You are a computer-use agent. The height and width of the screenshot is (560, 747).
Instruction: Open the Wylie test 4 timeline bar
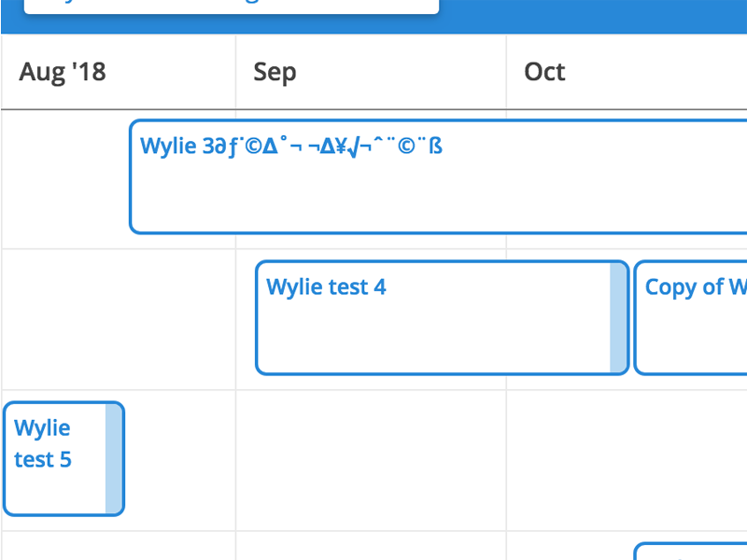[x=431, y=331]
